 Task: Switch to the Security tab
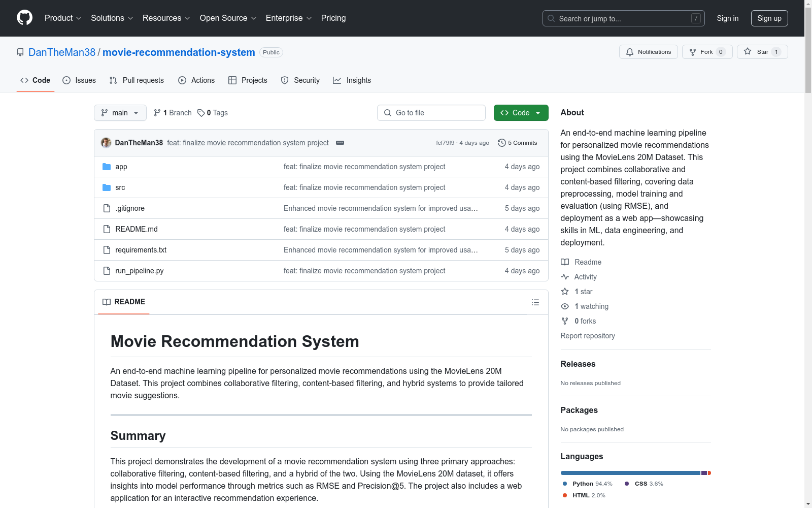click(300, 80)
